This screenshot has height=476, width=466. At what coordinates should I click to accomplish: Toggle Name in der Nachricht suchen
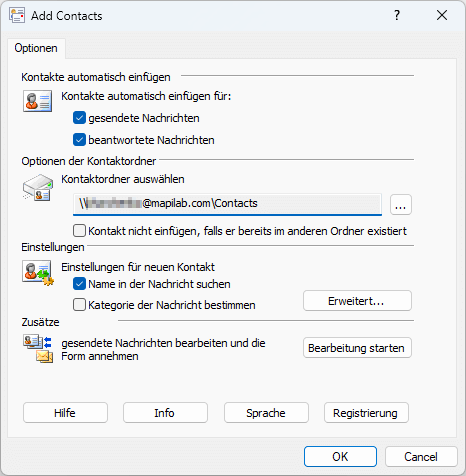79,284
